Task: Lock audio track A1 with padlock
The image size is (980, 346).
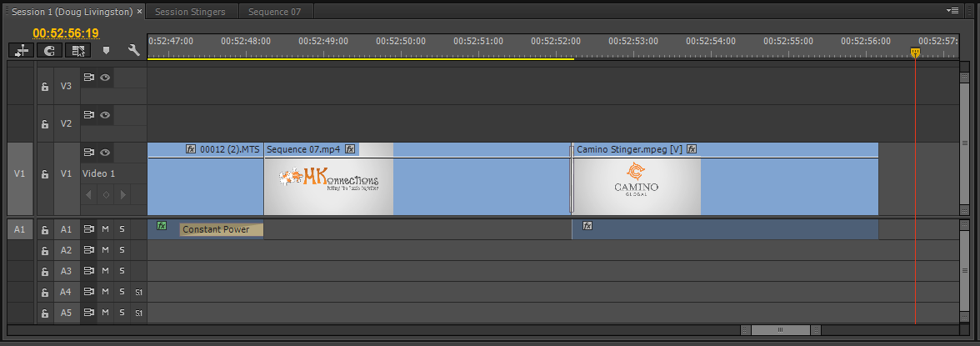Action: [45, 229]
